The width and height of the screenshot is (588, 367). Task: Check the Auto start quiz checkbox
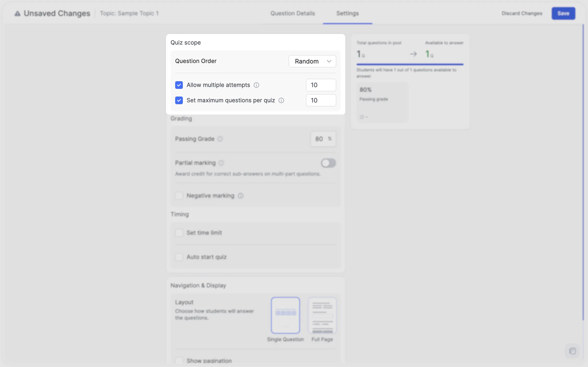179,257
